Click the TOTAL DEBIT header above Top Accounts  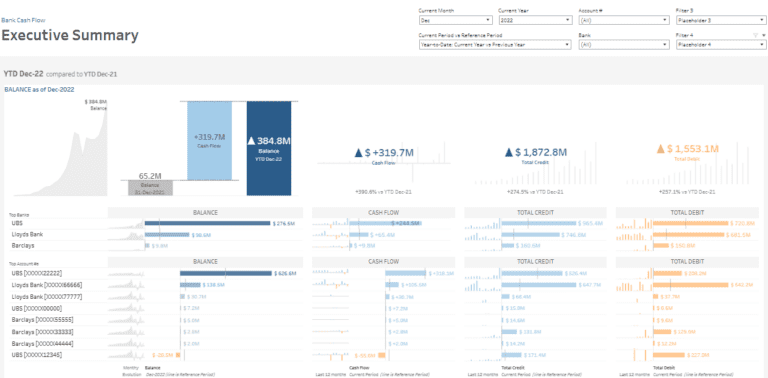click(x=688, y=261)
